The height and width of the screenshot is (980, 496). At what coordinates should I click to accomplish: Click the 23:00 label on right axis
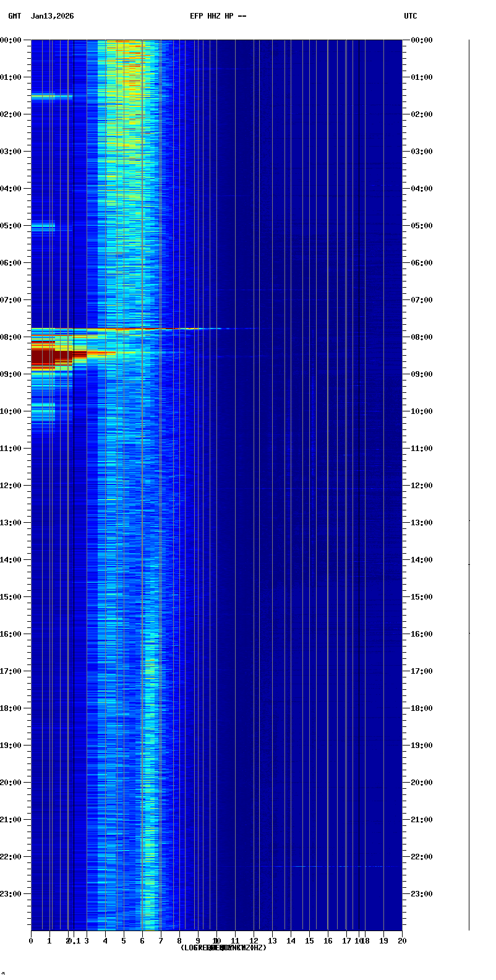click(421, 894)
